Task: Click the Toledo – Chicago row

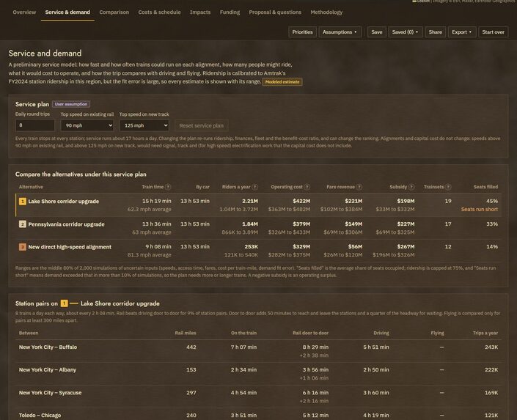Action: (x=258, y=415)
